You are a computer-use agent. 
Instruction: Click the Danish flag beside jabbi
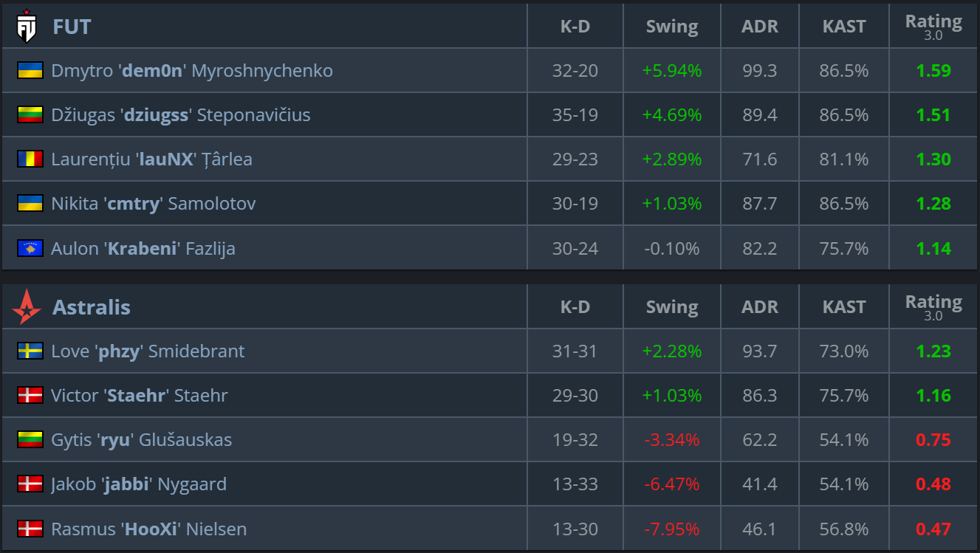(30, 484)
